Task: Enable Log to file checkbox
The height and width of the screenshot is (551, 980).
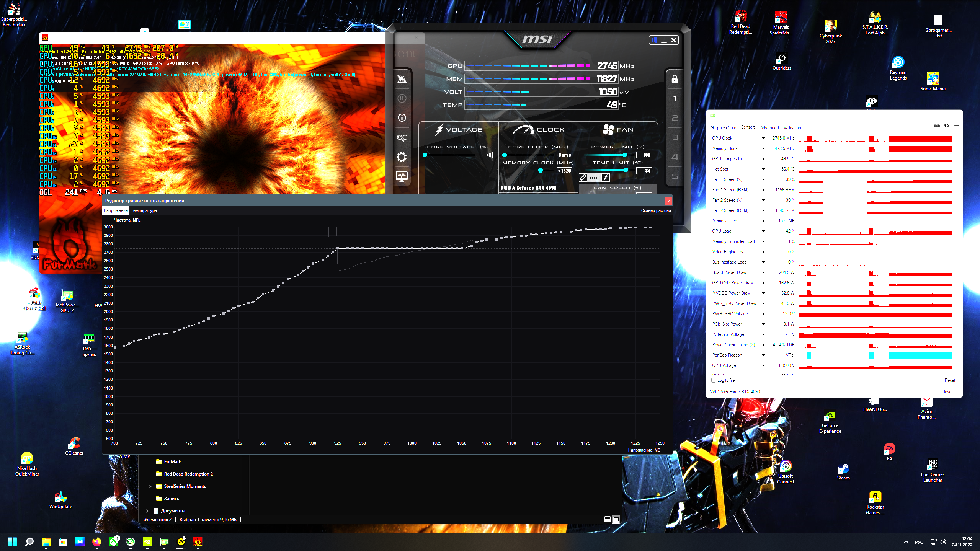Action: (x=714, y=380)
